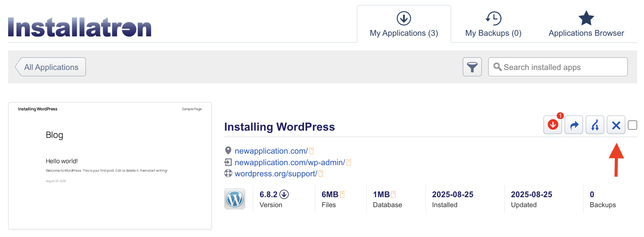Click the Search installed apps field
The image size is (644, 237).
(x=558, y=67)
